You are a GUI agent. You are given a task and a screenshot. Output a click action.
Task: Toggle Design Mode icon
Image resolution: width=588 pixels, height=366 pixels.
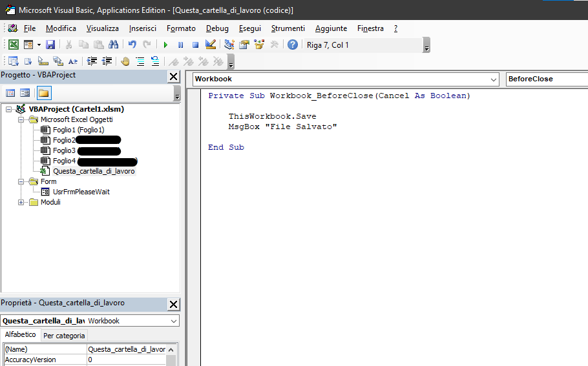pos(211,45)
